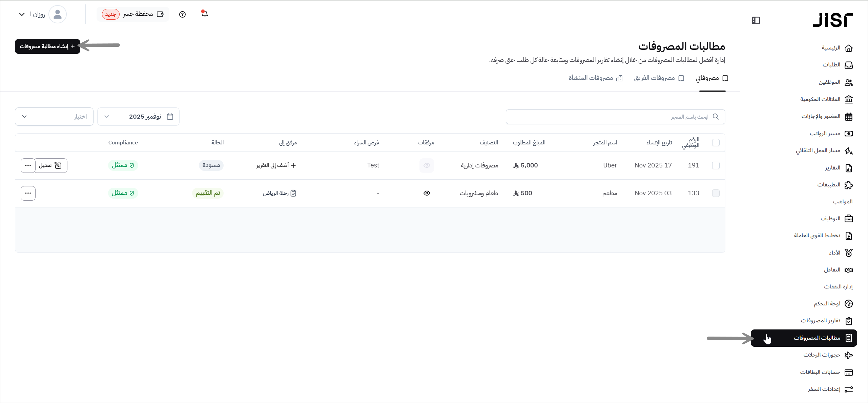This screenshot has height=403, width=868.
Task: Switch to organization expenses tab
Action: click(x=595, y=78)
